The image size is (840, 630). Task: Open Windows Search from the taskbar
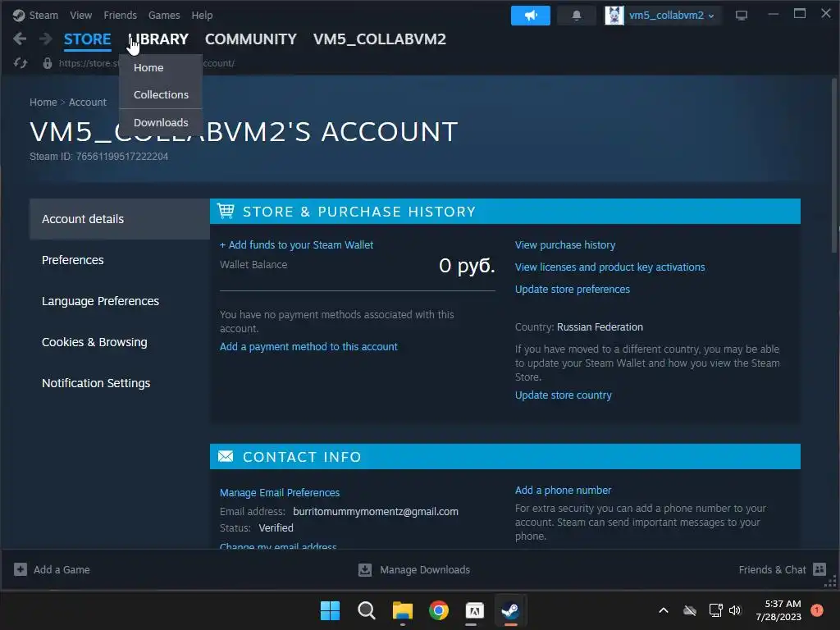click(367, 610)
